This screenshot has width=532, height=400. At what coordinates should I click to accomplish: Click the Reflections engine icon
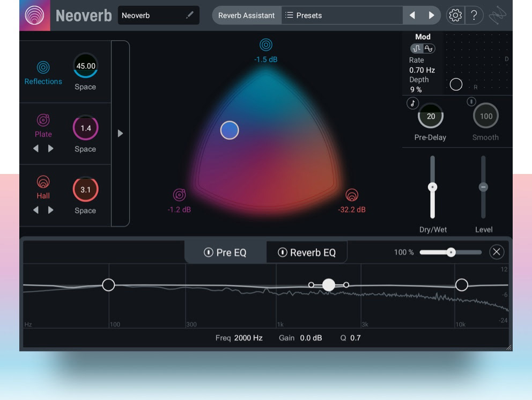tap(43, 67)
